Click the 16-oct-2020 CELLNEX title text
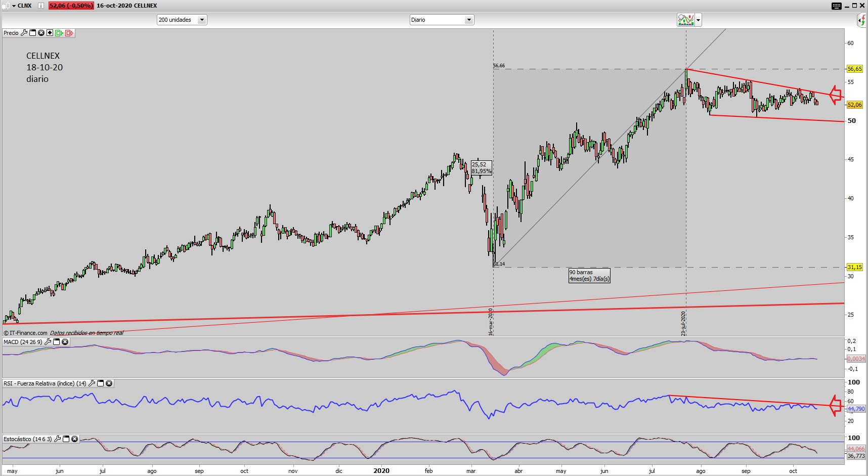The image size is (868, 476). 126,6
